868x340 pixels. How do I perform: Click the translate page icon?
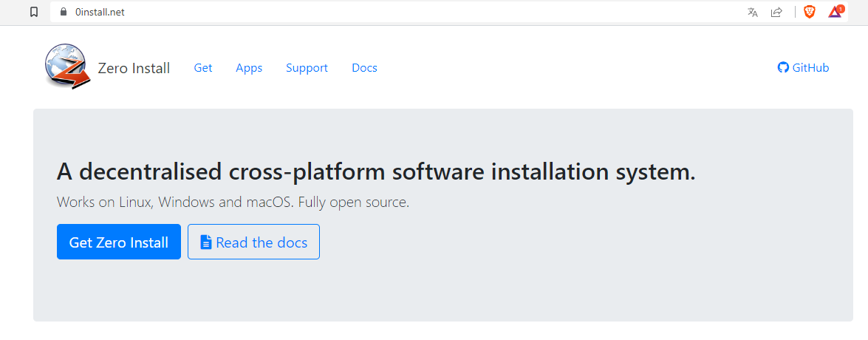[x=753, y=12]
